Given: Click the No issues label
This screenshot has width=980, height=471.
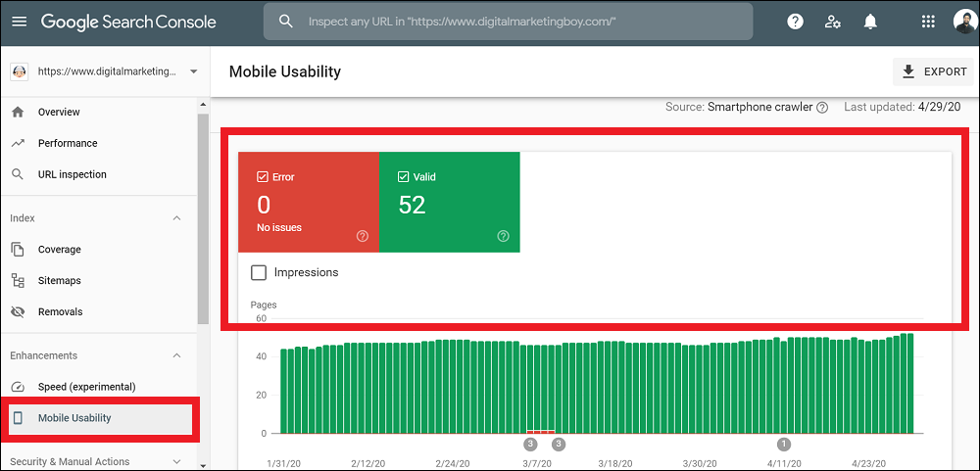Looking at the screenshot, I should click(x=278, y=228).
